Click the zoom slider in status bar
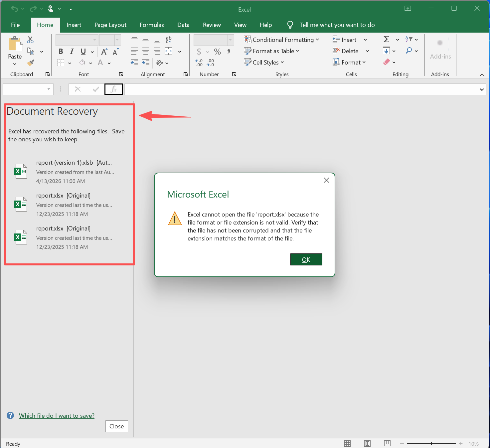The width and height of the screenshot is (490, 448). pyautogui.click(x=431, y=444)
